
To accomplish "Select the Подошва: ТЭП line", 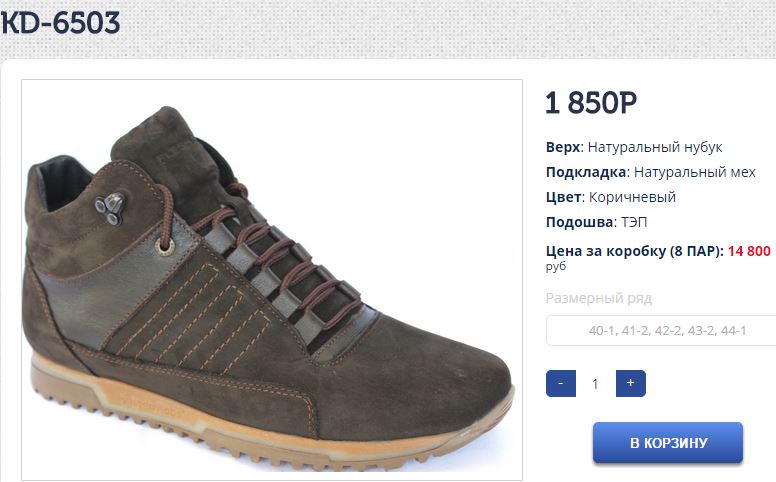I will pyautogui.click(x=596, y=222).
